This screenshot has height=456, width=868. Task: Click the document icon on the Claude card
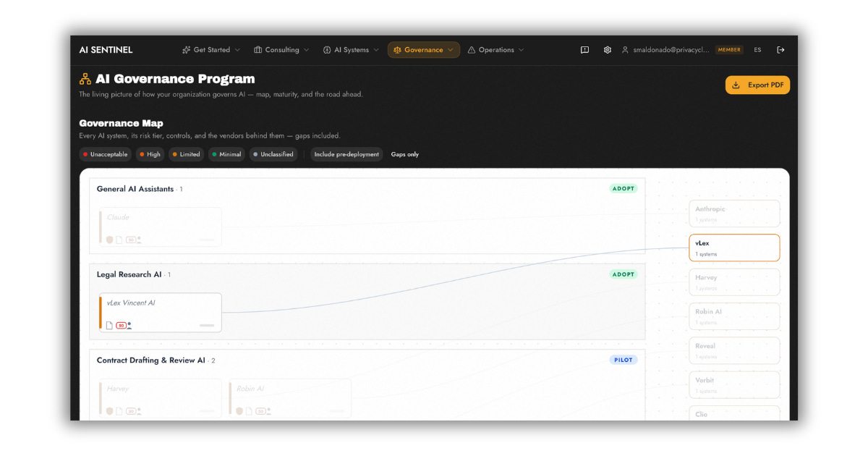[x=119, y=240]
